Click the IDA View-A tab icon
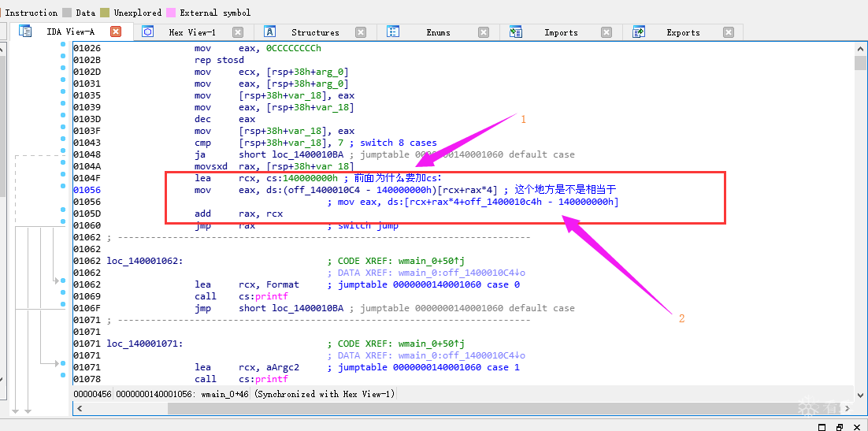Viewport: 868px width, 431px height. click(x=25, y=32)
